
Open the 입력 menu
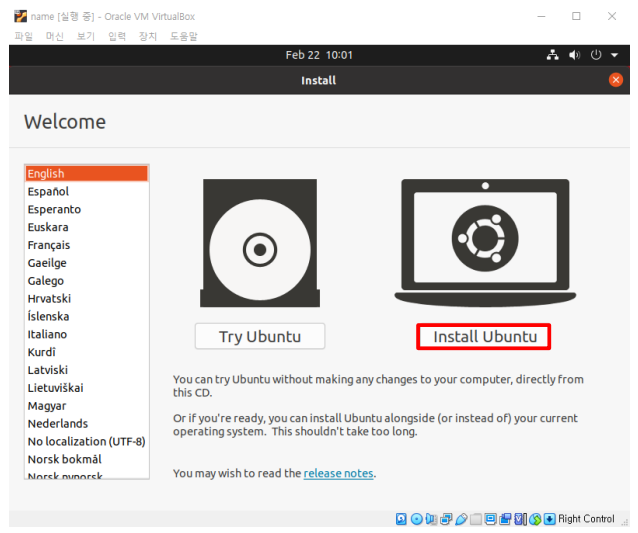(117, 36)
